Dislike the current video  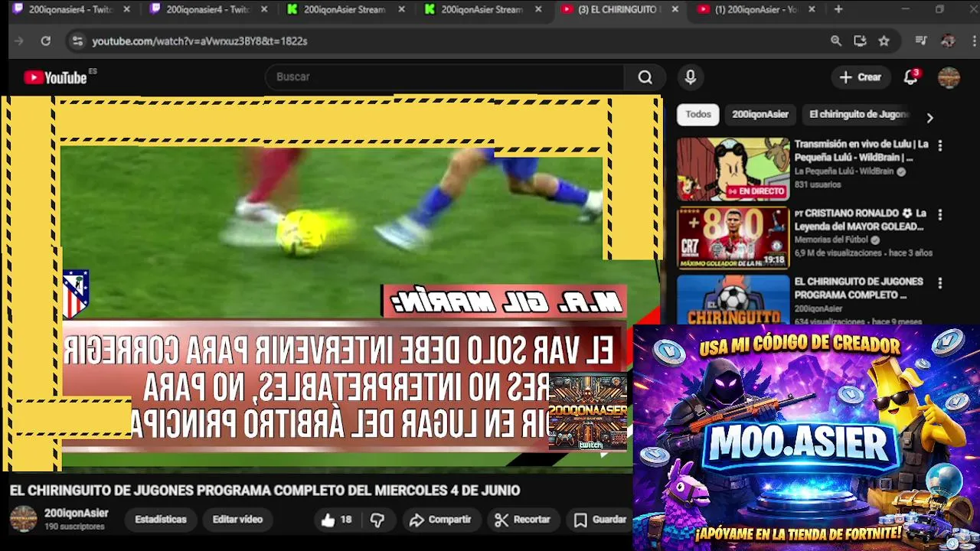point(377,520)
